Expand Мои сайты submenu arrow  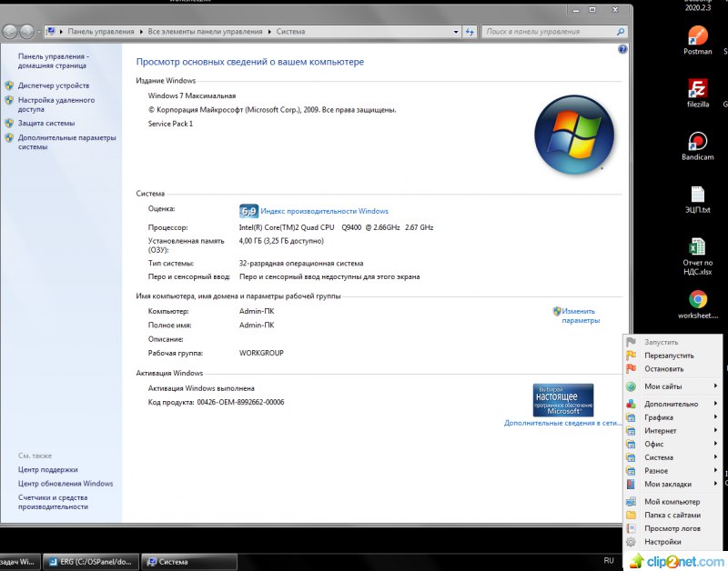click(715, 386)
